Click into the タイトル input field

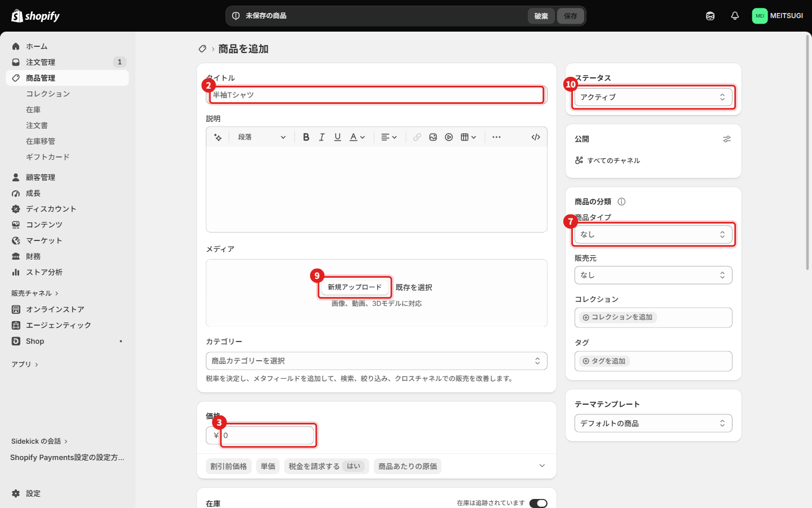pos(377,95)
